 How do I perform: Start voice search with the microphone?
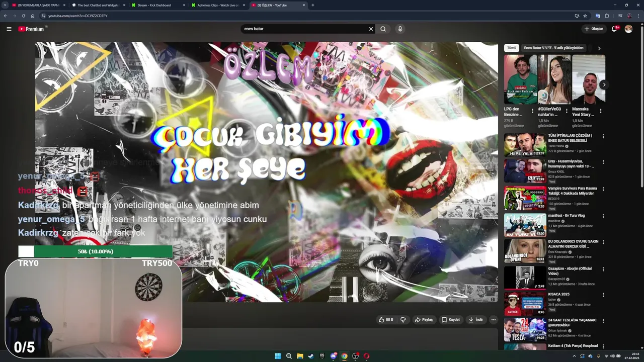[x=400, y=29]
